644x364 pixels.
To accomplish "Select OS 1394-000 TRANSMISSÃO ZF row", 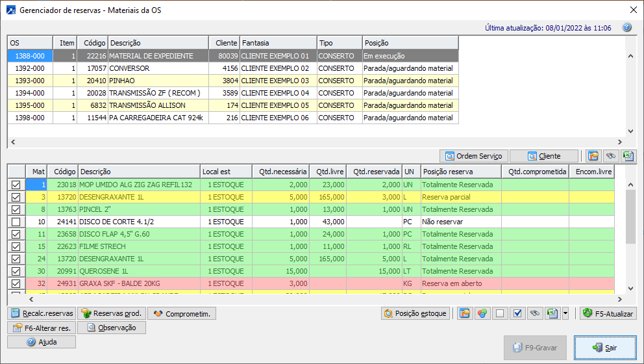I will point(155,93).
